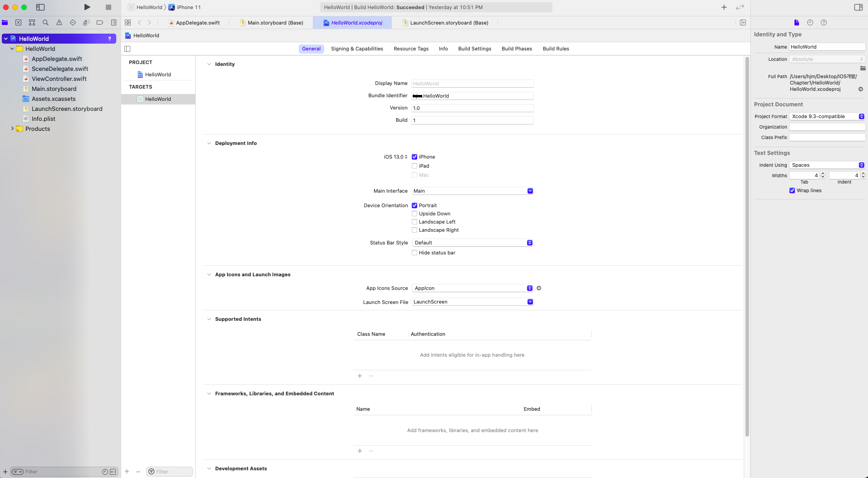Image resolution: width=868 pixels, height=478 pixels.
Task: Choose location folder icon in inspector
Action: pyautogui.click(x=863, y=68)
